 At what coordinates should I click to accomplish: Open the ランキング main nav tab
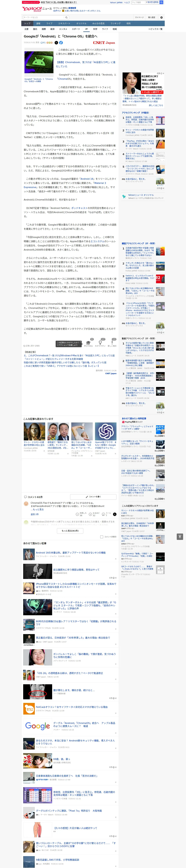(115, 24)
